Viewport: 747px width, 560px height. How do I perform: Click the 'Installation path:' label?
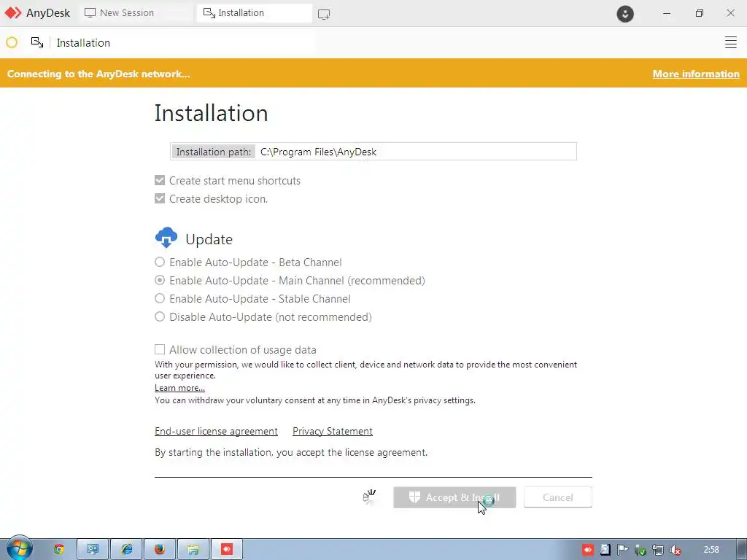pyautogui.click(x=214, y=152)
